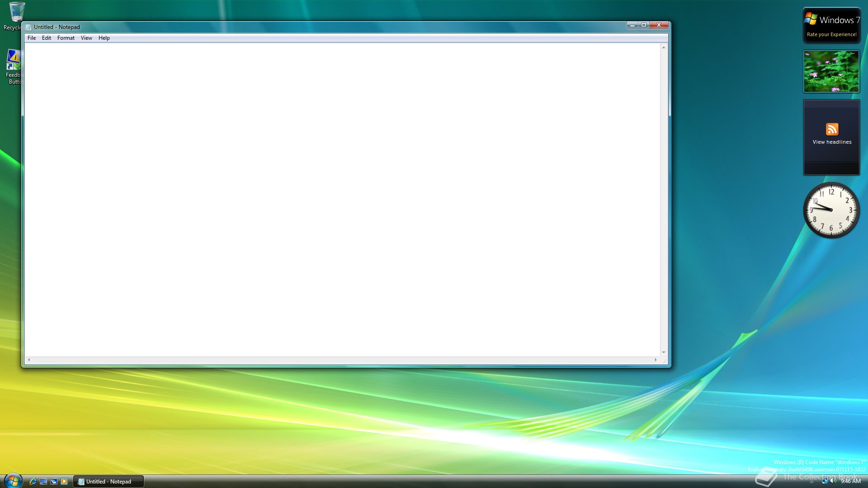Click the volume speaker tray icon
The height and width of the screenshot is (488, 868).
pos(833,481)
